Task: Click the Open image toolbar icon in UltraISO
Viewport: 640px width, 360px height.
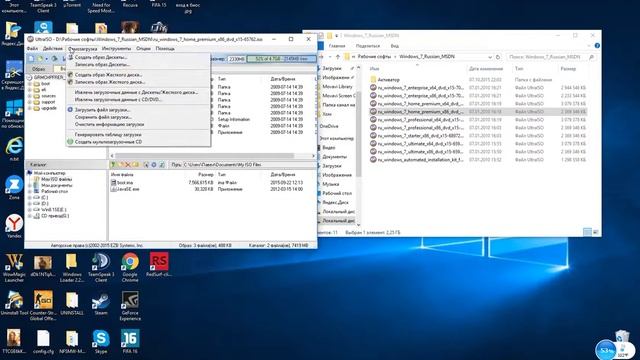Action: [40, 59]
